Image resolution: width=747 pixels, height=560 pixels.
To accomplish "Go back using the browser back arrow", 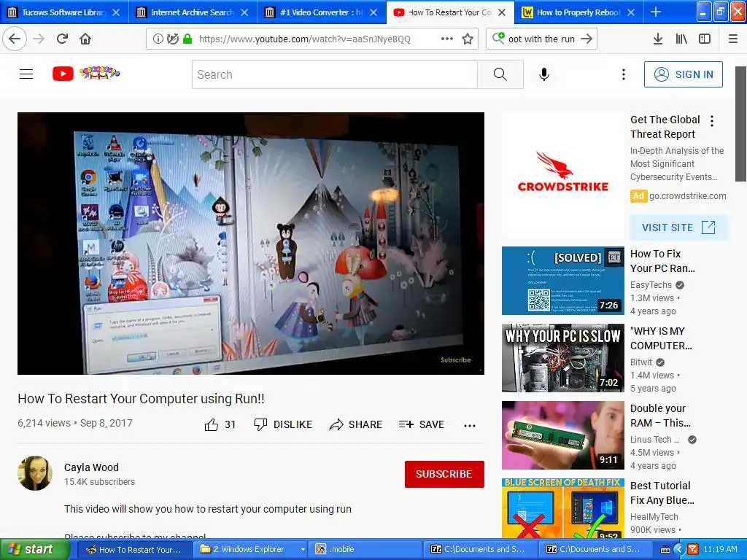I will (x=15, y=39).
